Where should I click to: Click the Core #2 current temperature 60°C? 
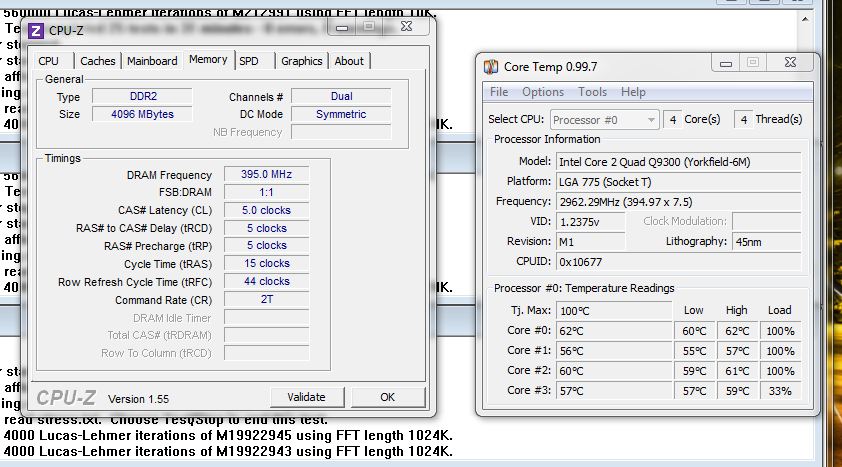tap(614, 371)
